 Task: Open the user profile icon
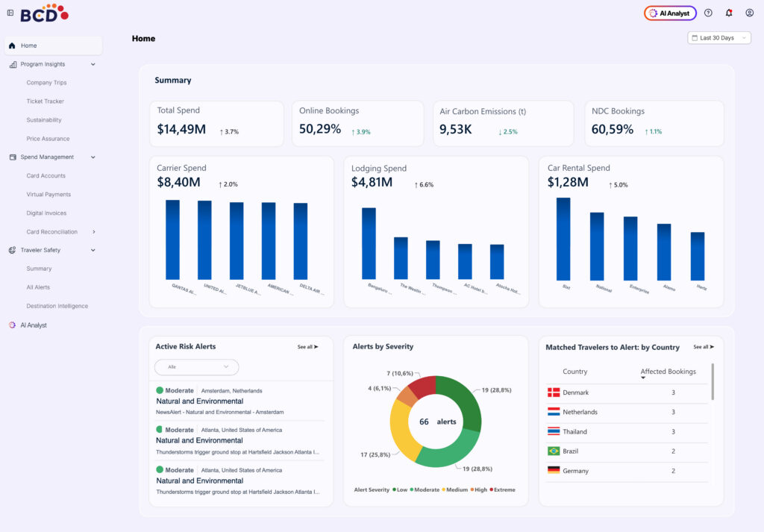(749, 13)
